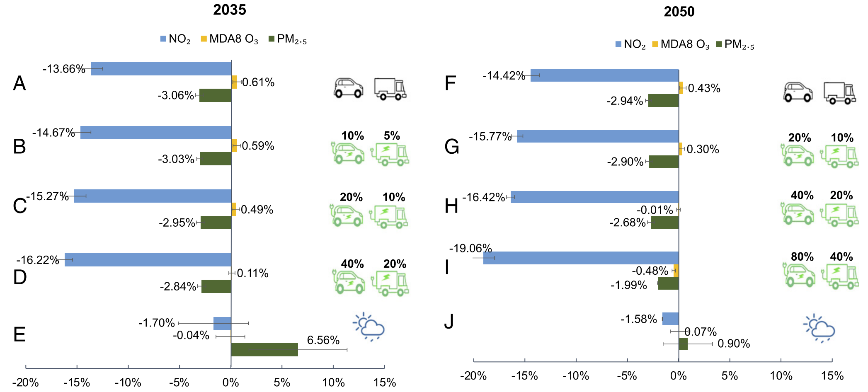Click the electric car icon labeled 40% in row D

click(x=349, y=282)
